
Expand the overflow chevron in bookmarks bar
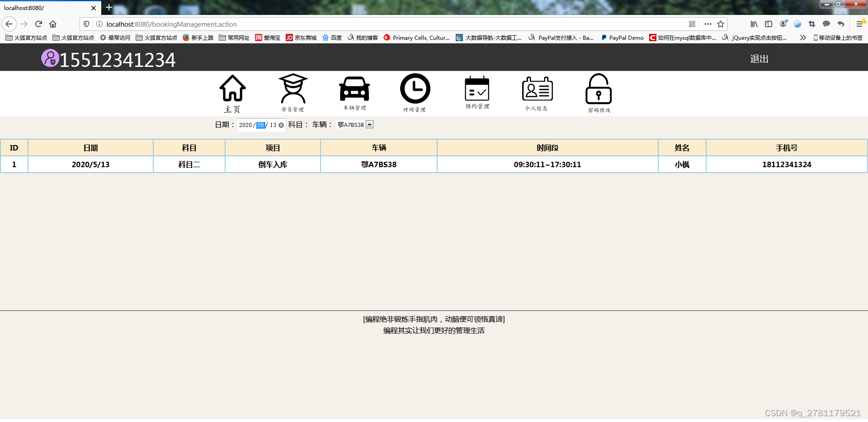pos(802,38)
